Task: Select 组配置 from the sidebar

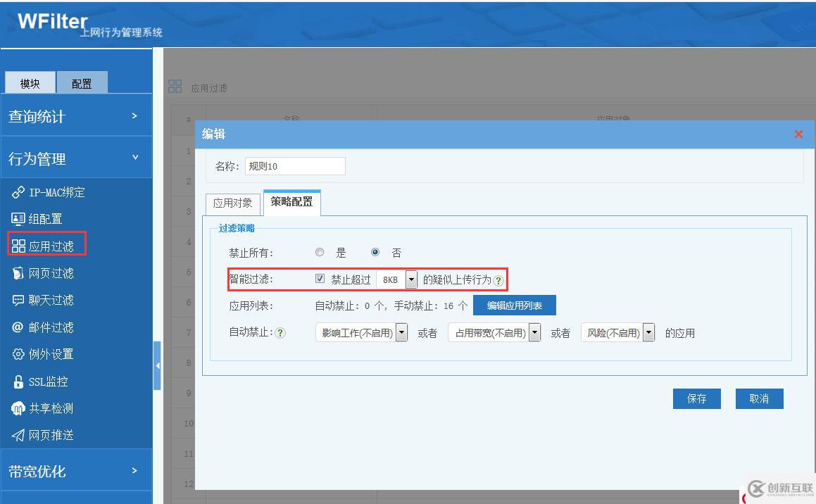Action: click(46, 218)
